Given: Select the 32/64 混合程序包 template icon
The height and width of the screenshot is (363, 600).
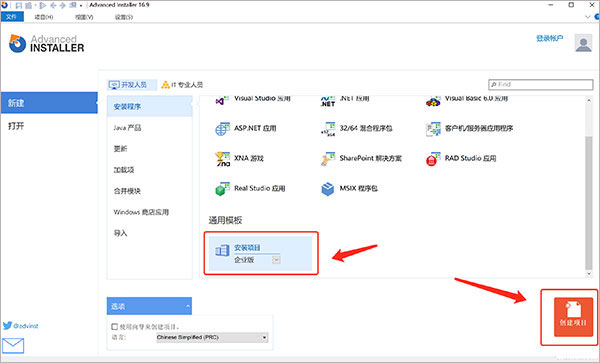Looking at the screenshot, I should (x=328, y=129).
